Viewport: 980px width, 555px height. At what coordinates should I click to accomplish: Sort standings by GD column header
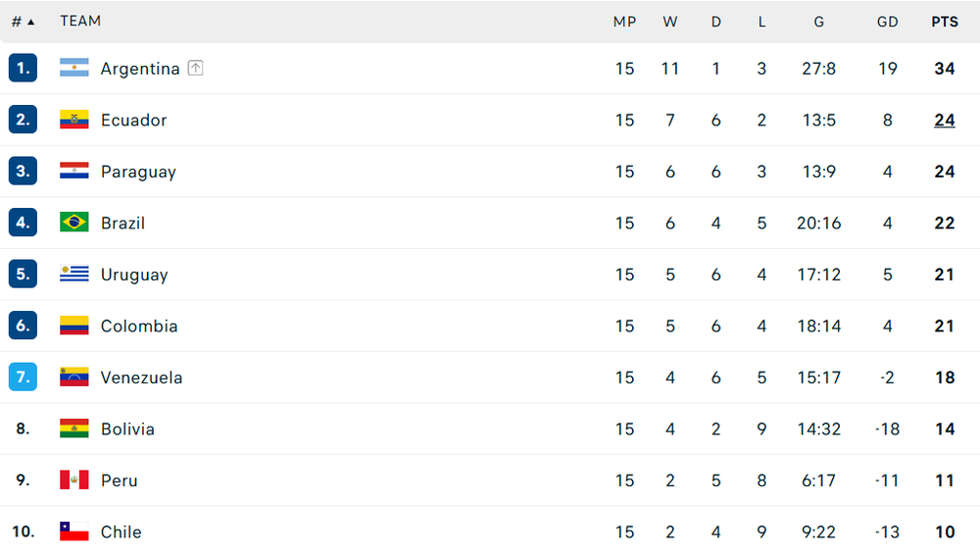(x=887, y=22)
